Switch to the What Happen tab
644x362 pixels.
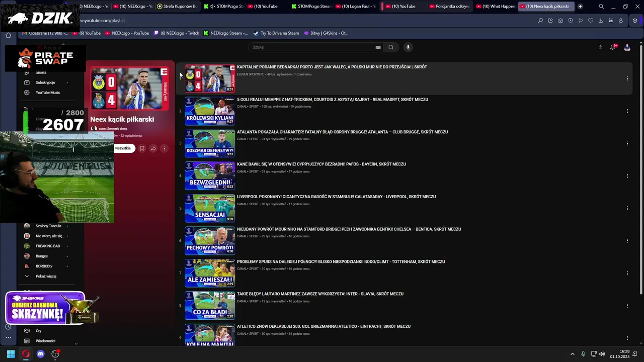click(495, 7)
